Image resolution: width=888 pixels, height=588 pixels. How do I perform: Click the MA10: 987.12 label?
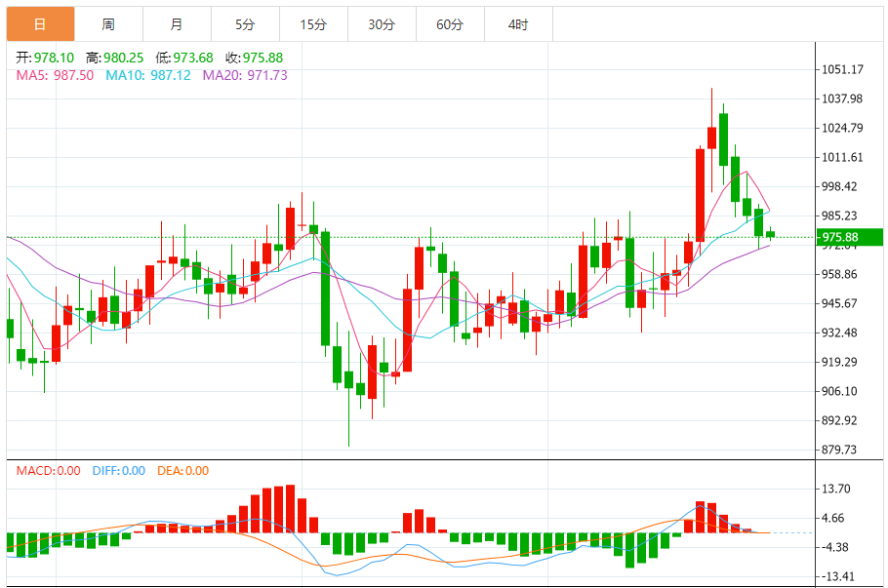tap(148, 75)
